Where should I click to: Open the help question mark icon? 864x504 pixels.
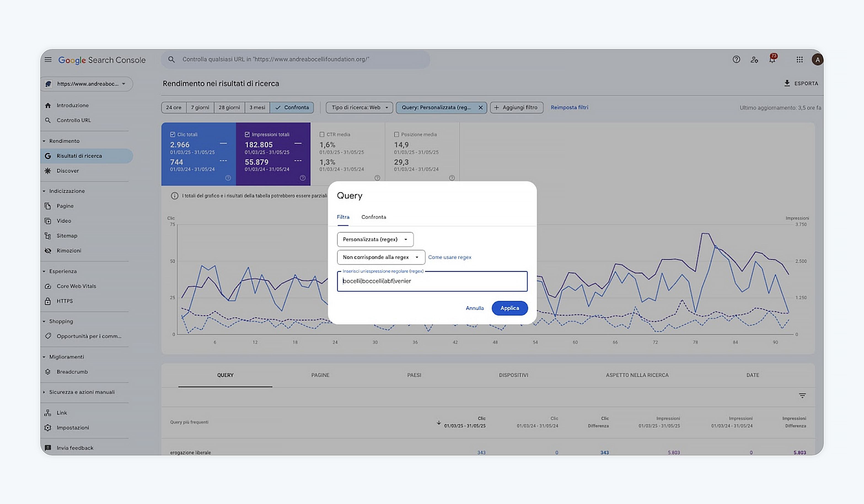(x=736, y=59)
